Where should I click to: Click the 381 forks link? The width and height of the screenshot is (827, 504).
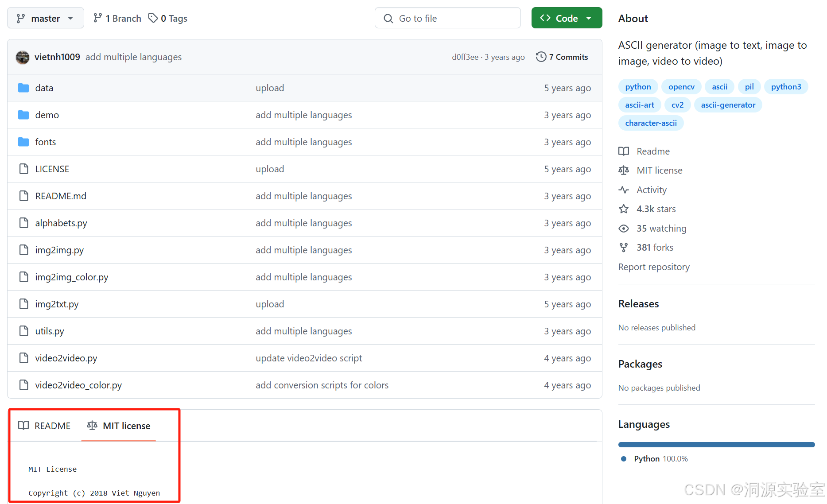click(646, 248)
